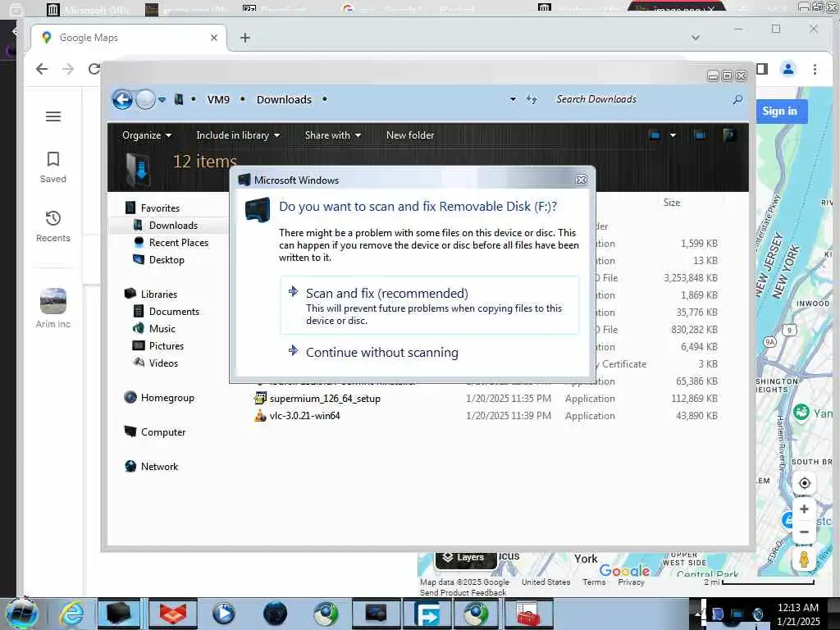Image resolution: width=840 pixels, height=630 pixels.
Task: Select Network in navigation pane
Action: 159,467
